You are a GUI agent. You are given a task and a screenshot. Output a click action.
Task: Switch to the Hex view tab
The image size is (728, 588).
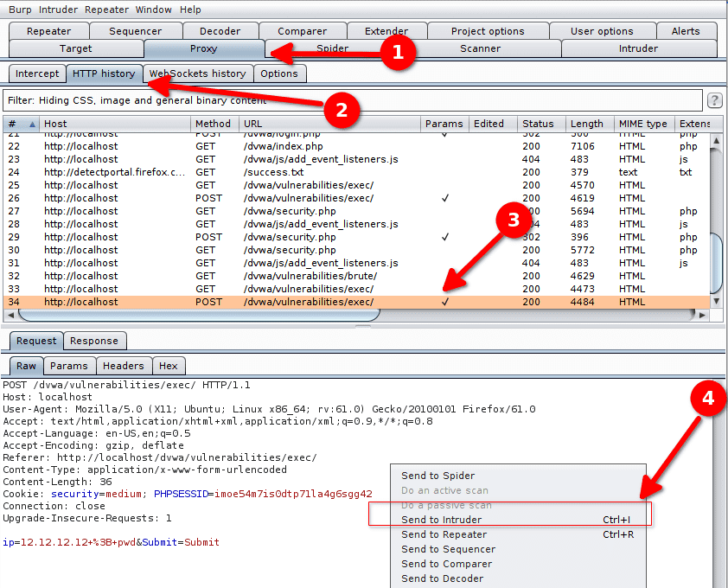168,366
